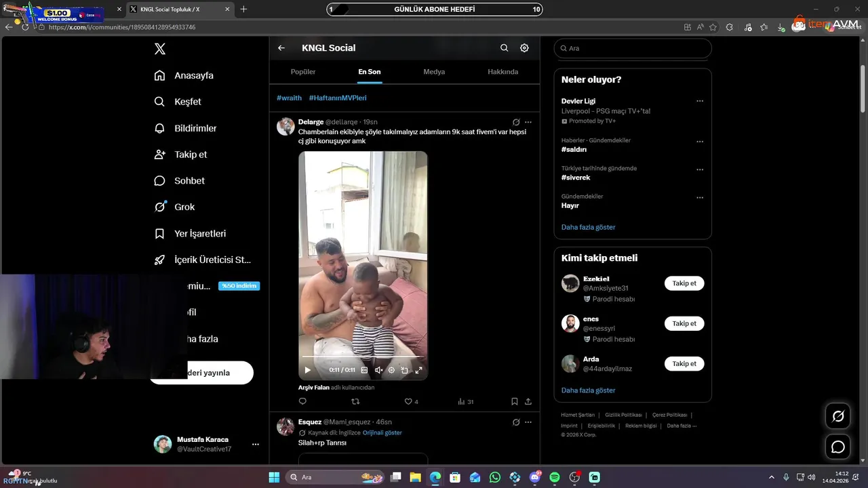The height and width of the screenshot is (488, 868).
Task: Add page to browser favorites star
Action: pyautogui.click(x=713, y=27)
